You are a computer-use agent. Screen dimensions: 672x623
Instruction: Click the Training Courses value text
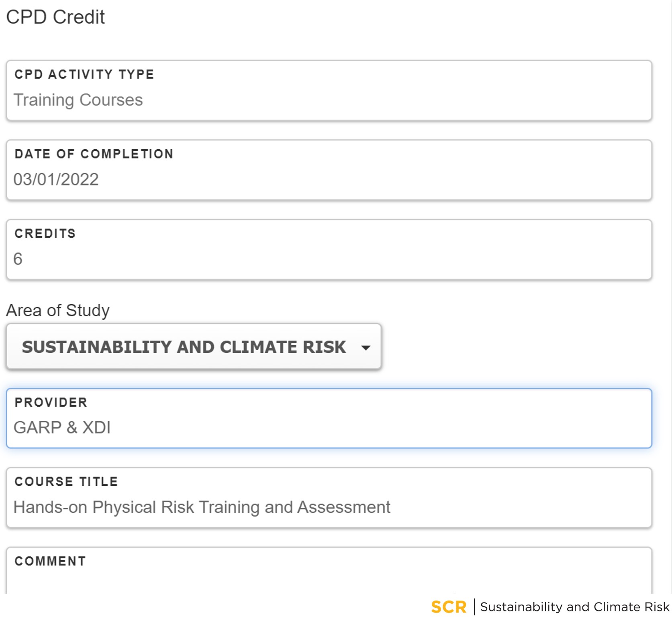[78, 100]
